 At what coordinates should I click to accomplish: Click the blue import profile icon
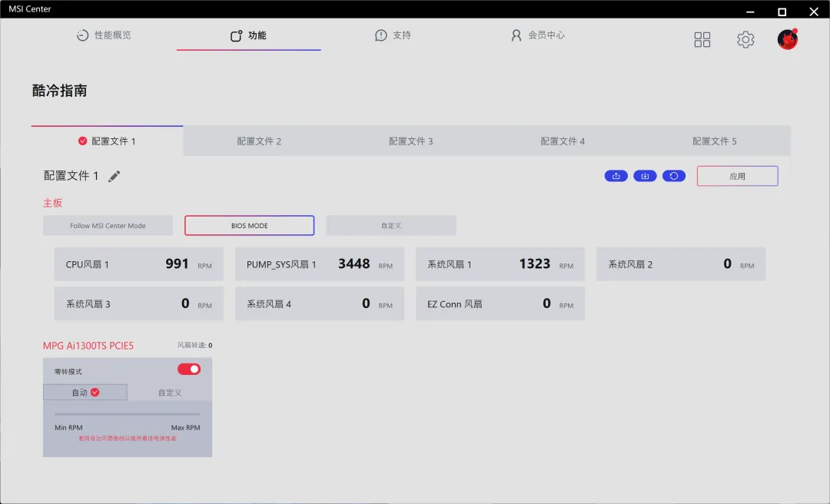click(x=645, y=176)
